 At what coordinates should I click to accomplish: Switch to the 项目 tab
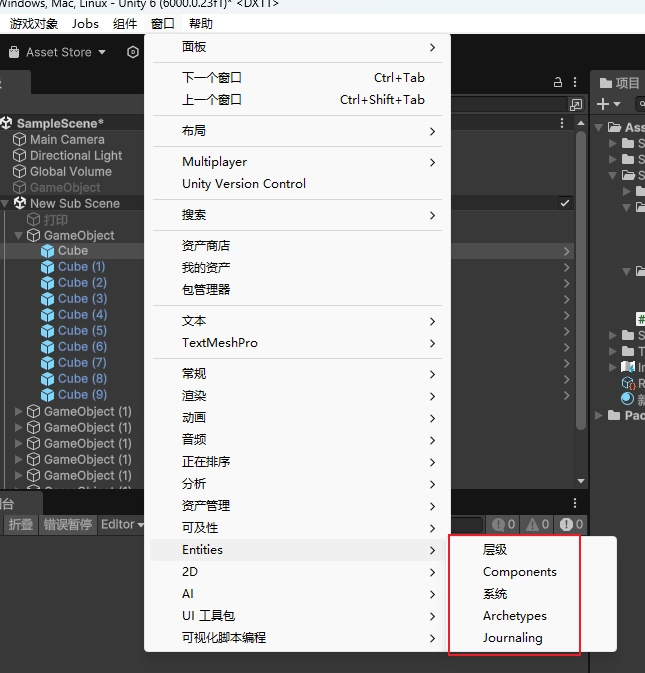pos(619,82)
